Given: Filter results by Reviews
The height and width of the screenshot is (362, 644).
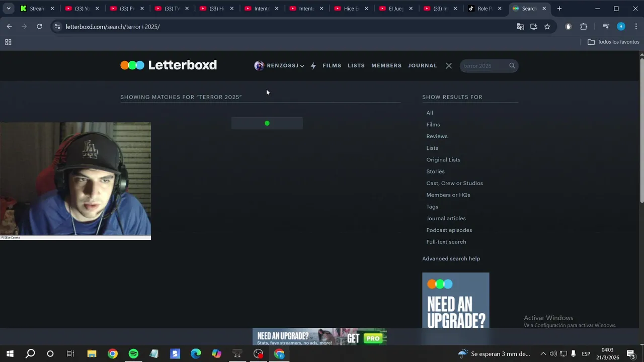Looking at the screenshot, I should [x=437, y=136].
